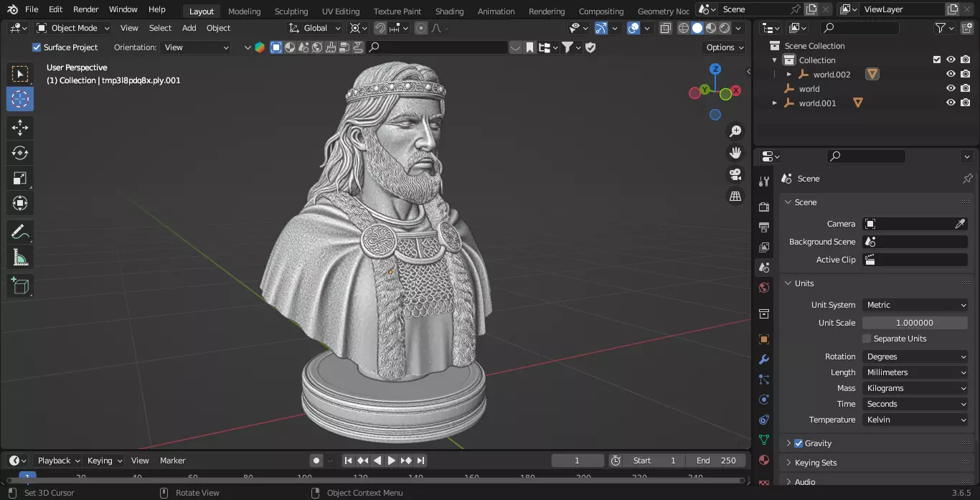This screenshot has width=980, height=500.
Task: Open Object Data mesh properties tab
Action: pyautogui.click(x=764, y=440)
